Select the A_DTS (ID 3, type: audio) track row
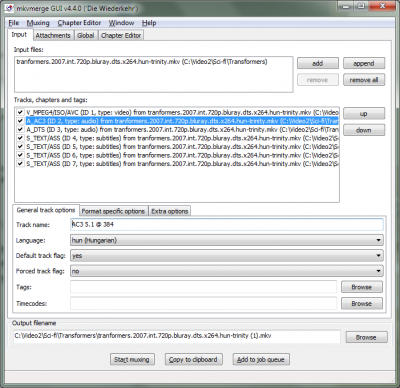This screenshot has height=388, width=400. point(182,129)
